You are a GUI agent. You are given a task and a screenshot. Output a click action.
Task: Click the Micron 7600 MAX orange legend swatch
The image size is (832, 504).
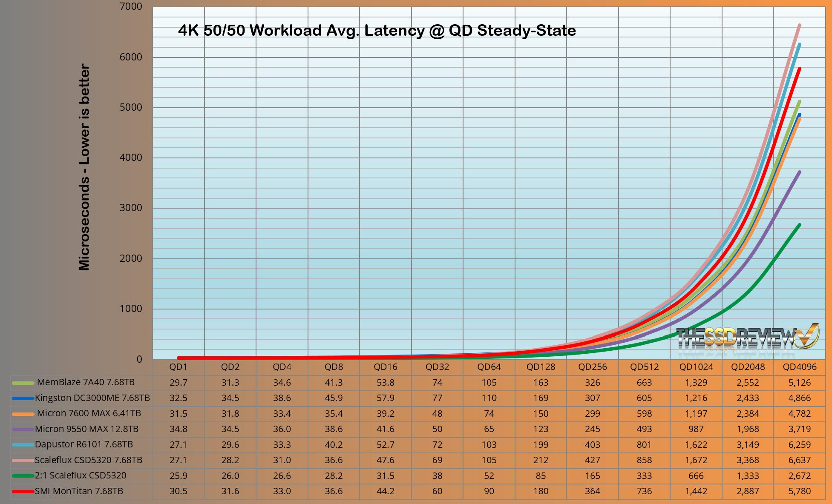pos(23,414)
